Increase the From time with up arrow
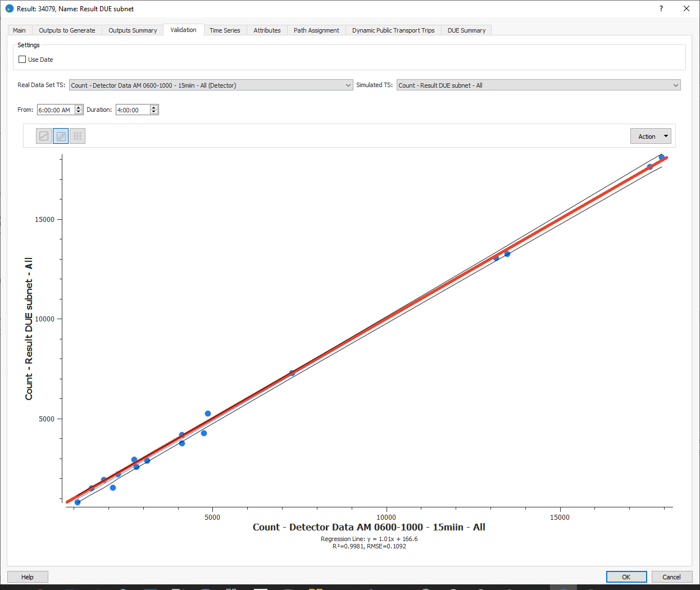This screenshot has width=700, height=590. click(x=79, y=107)
